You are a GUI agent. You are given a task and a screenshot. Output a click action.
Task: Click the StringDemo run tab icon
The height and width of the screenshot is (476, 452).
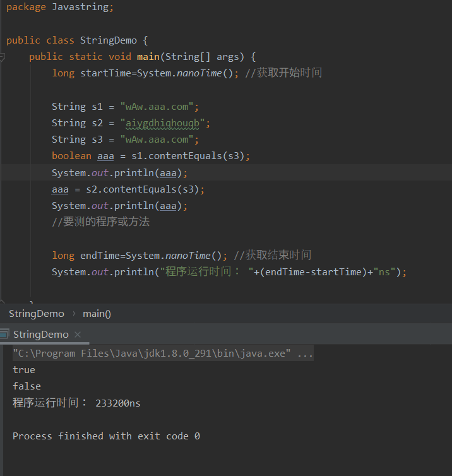(x=4, y=334)
